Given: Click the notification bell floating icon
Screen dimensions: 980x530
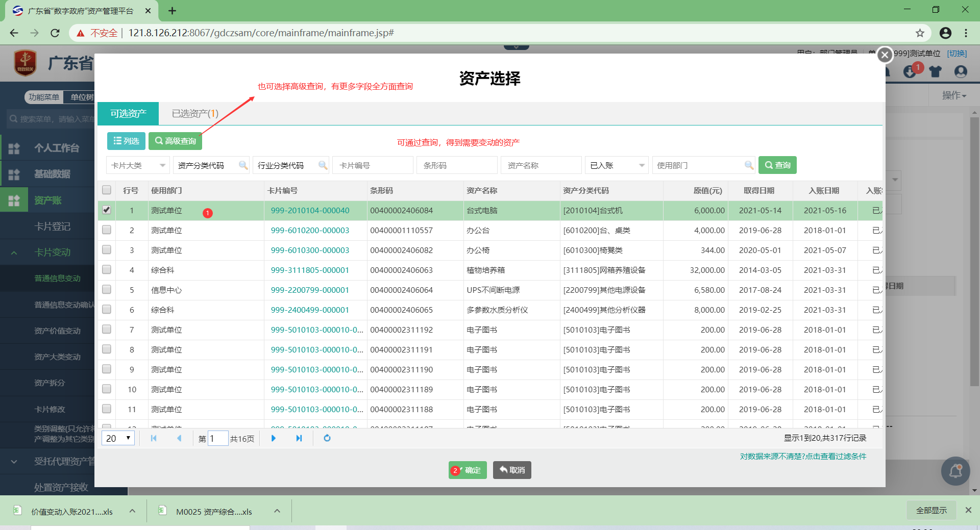Looking at the screenshot, I should [x=955, y=471].
